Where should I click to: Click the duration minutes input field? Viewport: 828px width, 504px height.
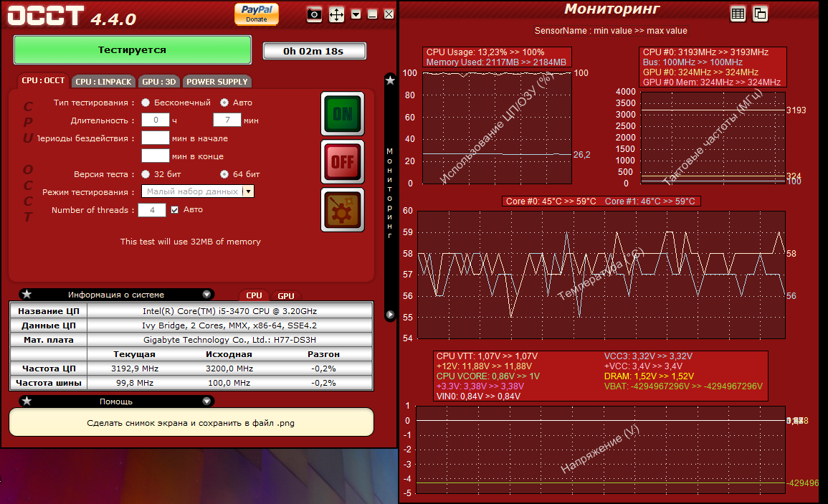pos(227,120)
